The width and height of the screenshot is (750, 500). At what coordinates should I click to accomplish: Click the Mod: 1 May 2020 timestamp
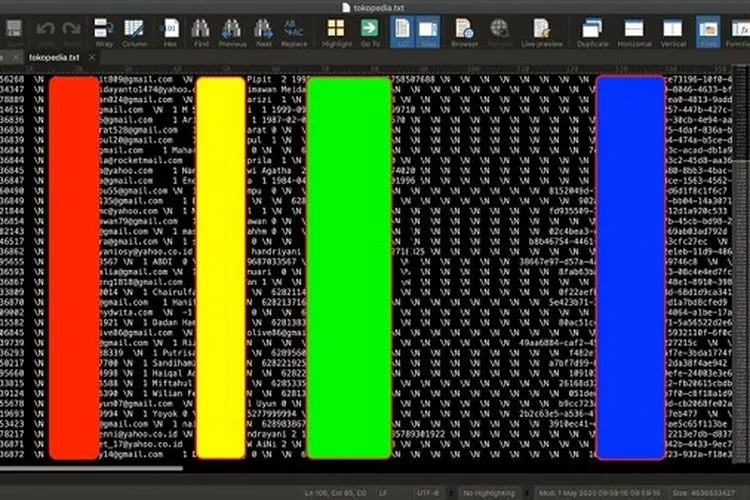coord(599,492)
